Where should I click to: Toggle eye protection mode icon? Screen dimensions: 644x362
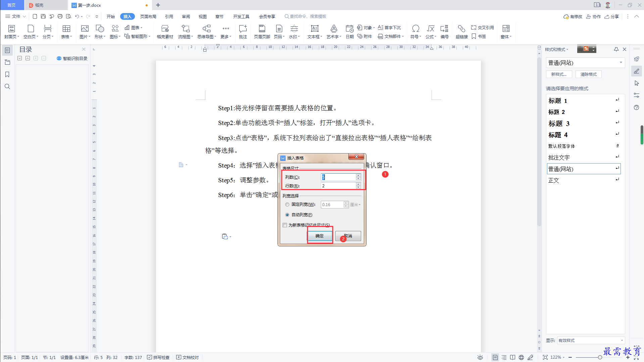(480, 357)
